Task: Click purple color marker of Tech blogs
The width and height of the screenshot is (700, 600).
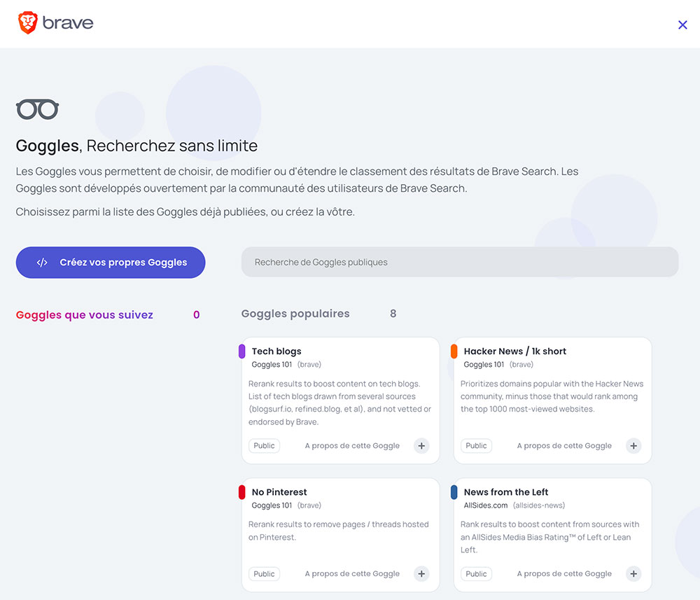Action: click(242, 351)
